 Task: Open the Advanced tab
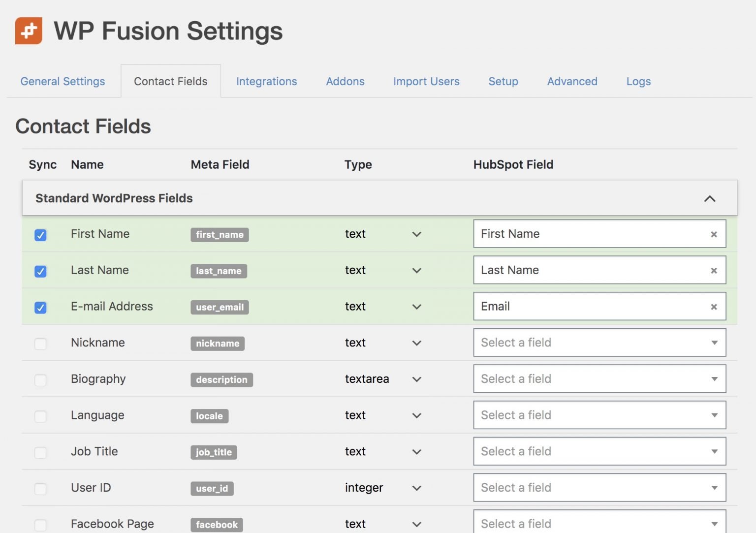click(572, 81)
